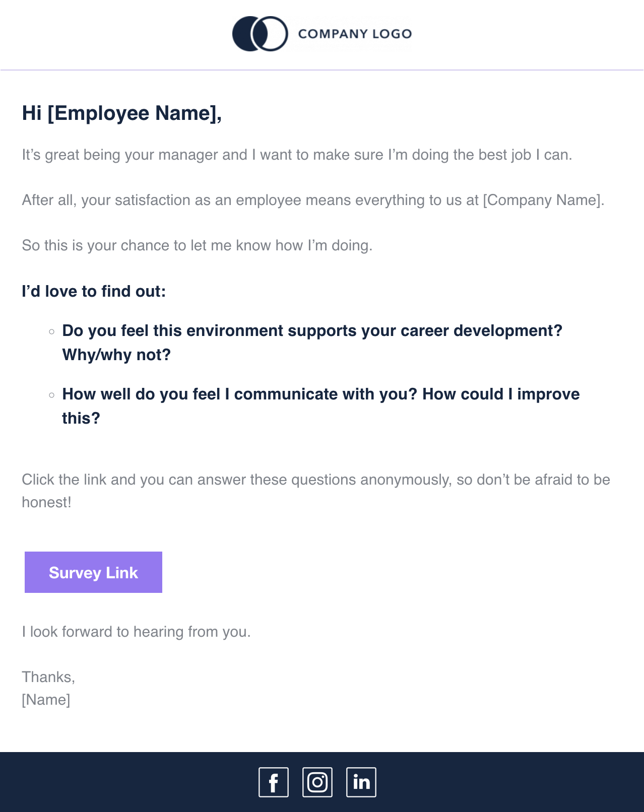
Task: Click the COMPANY LOGO text in header
Action: click(x=355, y=34)
